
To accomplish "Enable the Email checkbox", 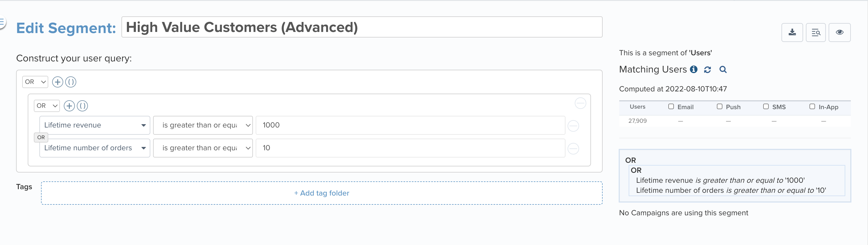I will point(671,107).
